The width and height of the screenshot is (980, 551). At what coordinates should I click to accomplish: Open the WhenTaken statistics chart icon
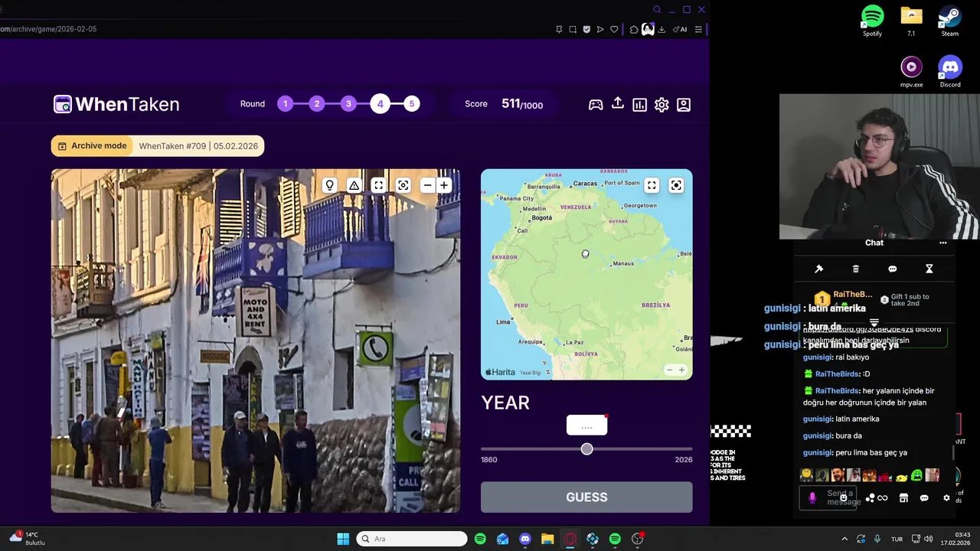click(640, 105)
